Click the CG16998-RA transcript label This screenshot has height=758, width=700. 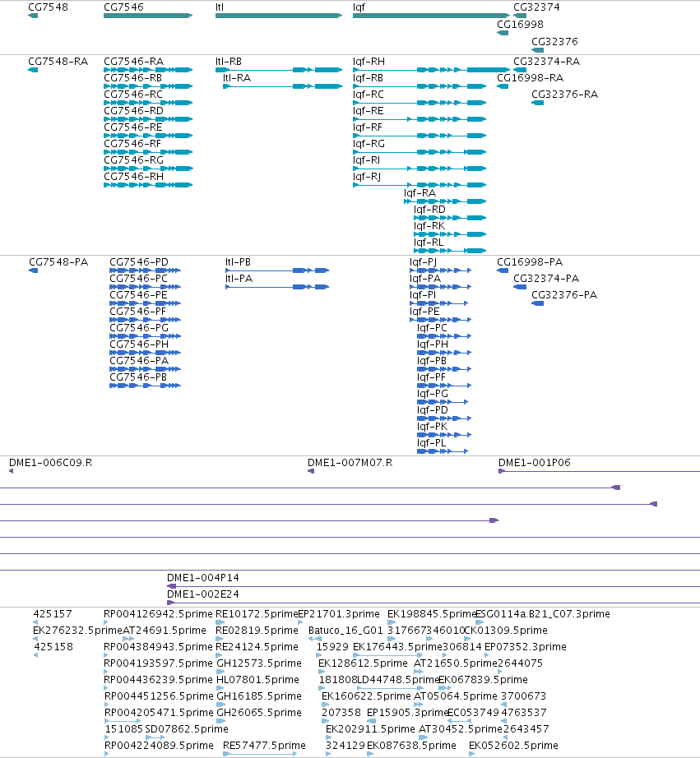(x=531, y=78)
